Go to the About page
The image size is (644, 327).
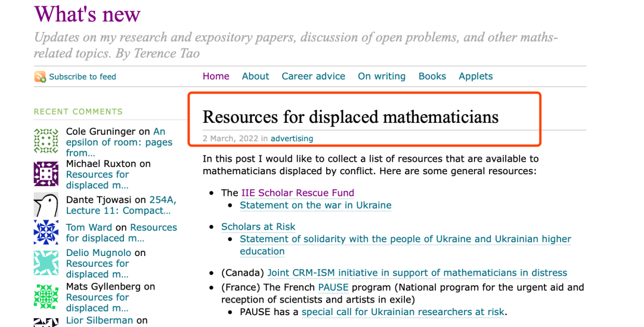(255, 76)
